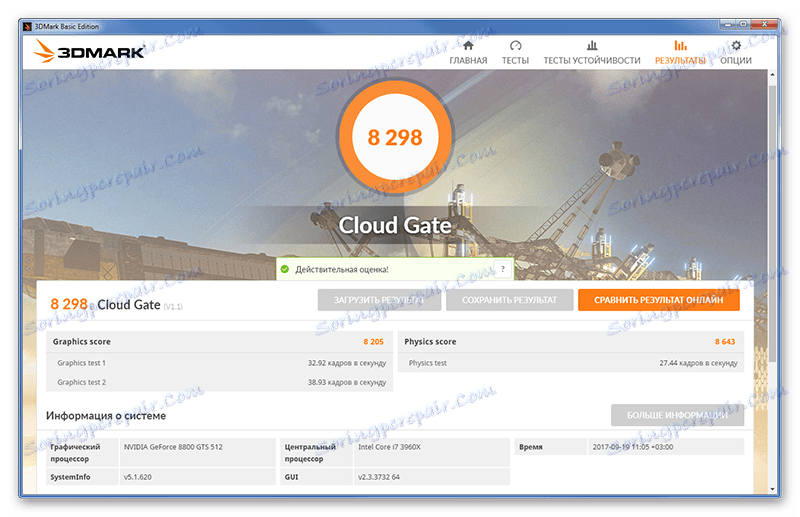Image resolution: width=800 pixels, height=517 pixels.
Task: Close the 3DMark window
Action: (x=764, y=23)
